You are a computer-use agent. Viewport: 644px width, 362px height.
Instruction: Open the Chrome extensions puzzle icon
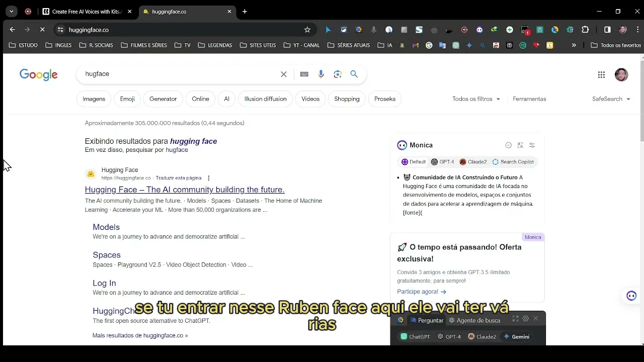(585, 30)
